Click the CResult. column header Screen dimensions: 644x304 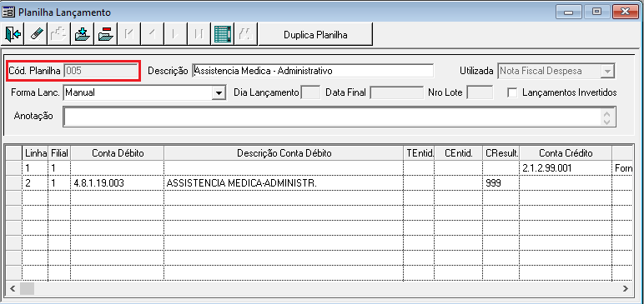point(501,153)
